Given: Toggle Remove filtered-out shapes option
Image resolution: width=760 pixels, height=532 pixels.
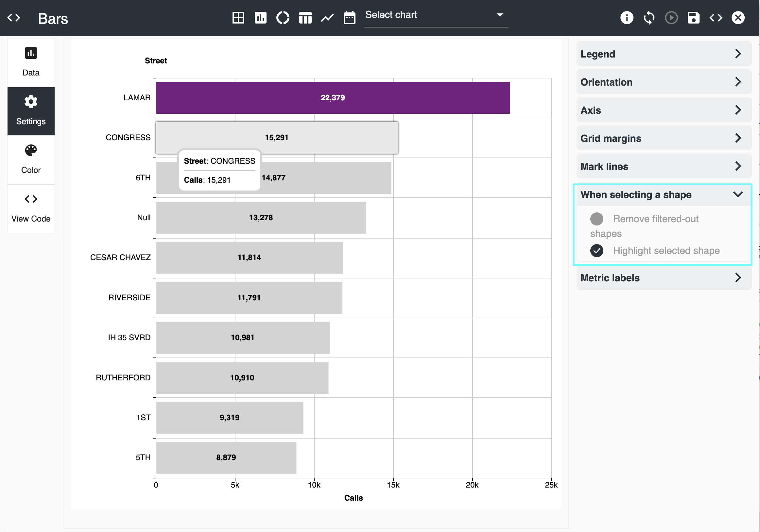Looking at the screenshot, I should click(x=596, y=219).
